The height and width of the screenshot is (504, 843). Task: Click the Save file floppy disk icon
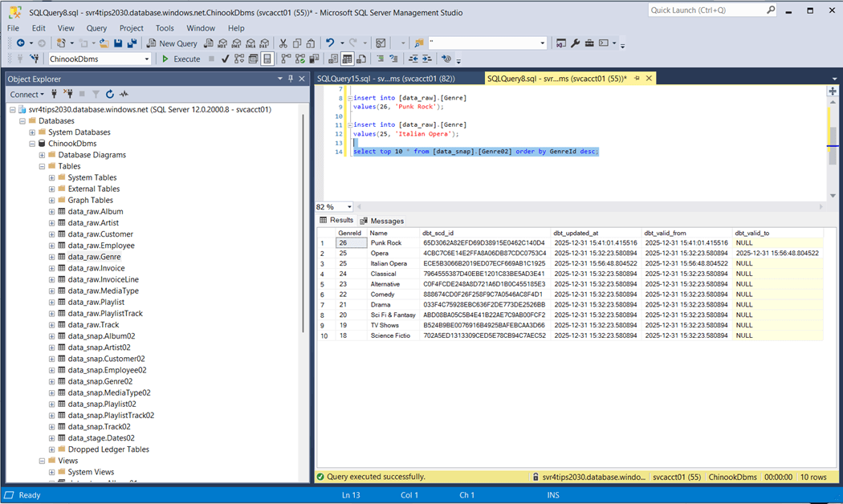click(x=118, y=43)
